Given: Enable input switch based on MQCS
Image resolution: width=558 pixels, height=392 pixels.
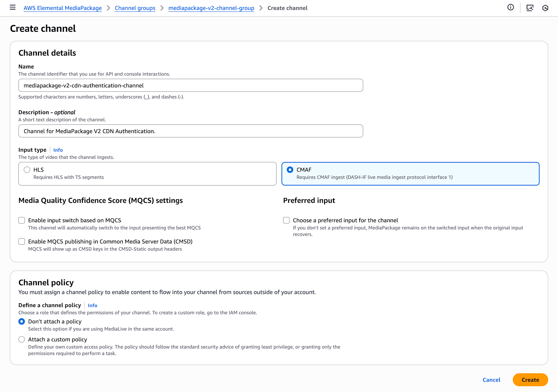Looking at the screenshot, I should (x=22, y=220).
